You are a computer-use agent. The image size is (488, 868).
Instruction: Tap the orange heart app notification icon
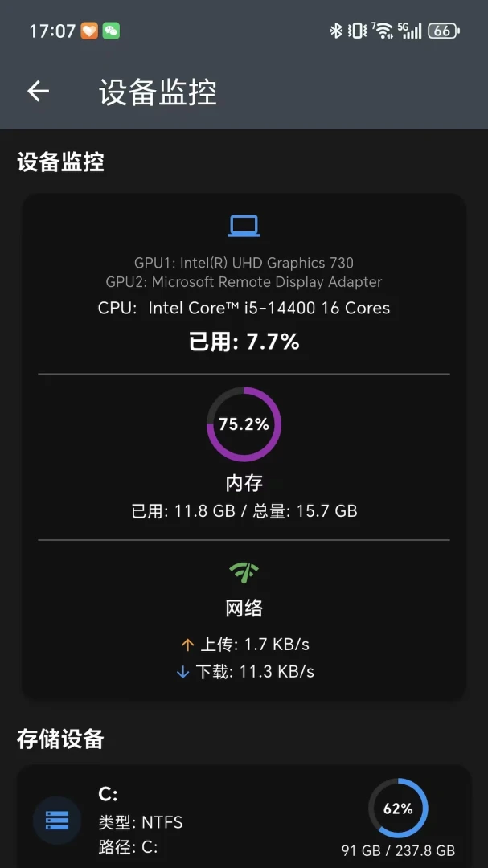pyautogui.click(x=89, y=31)
